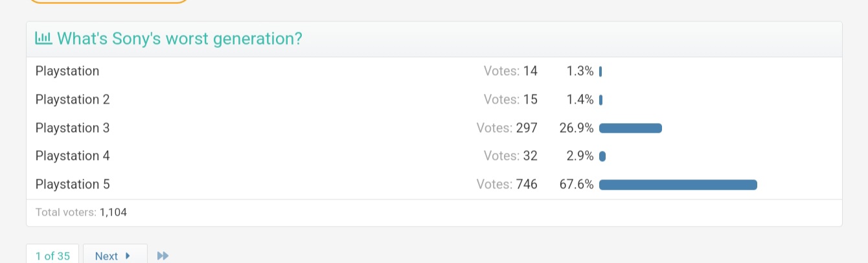Click the 'Total voters: 1,104' text
The height and width of the screenshot is (263, 868).
[x=81, y=212]
